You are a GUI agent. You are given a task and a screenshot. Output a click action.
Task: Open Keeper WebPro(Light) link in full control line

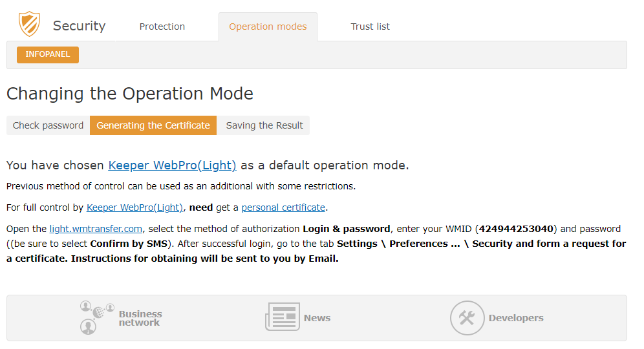pyautogui.click(x=134, y=207)
